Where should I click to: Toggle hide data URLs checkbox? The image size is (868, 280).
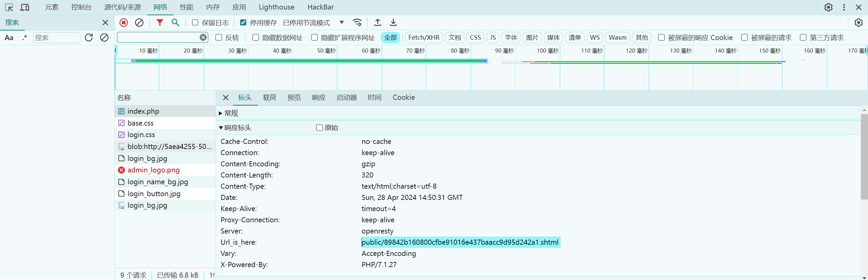coord(256,37)
